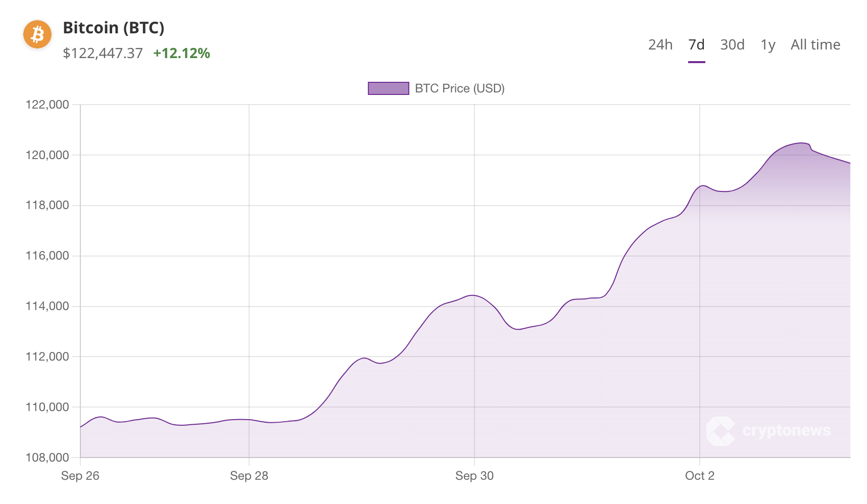Viewport: 867px width, 504px height.
Task: Click the orange Bitcoin logo icon
Action: coord(37,35)
